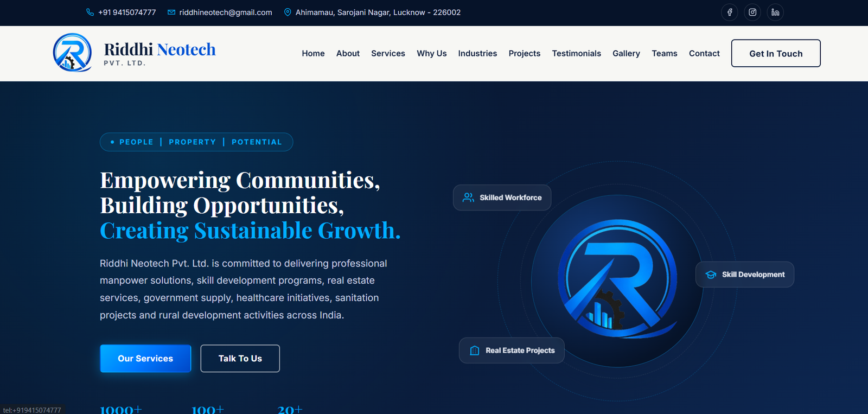Click the Creating Sustainable Growth heading

pos(250,231)
